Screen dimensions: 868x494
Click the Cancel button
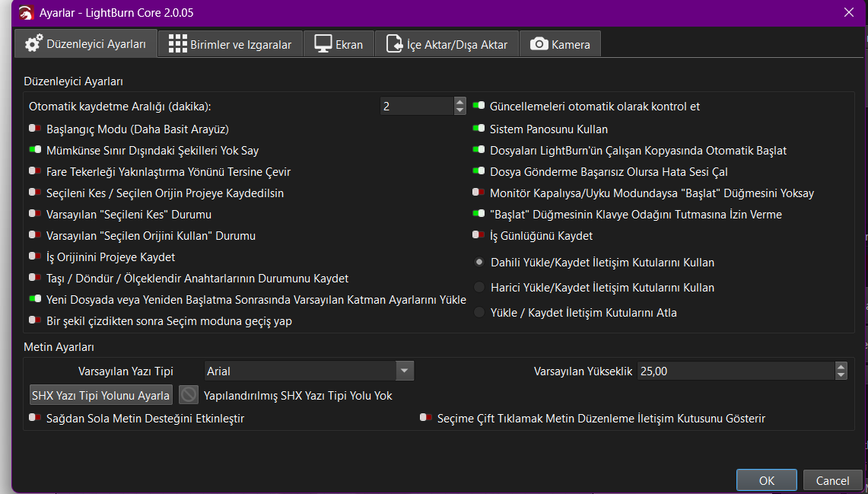coord(832,480)
